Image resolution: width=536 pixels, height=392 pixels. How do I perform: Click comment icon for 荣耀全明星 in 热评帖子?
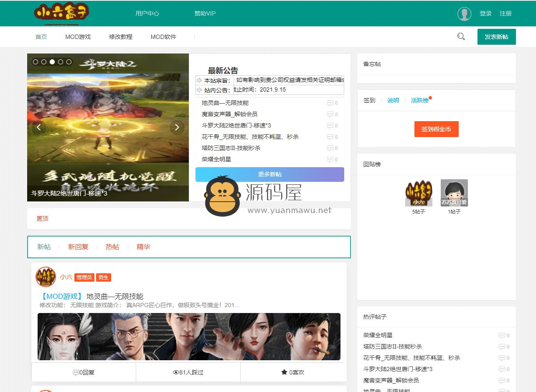click(x=502, y=336)
